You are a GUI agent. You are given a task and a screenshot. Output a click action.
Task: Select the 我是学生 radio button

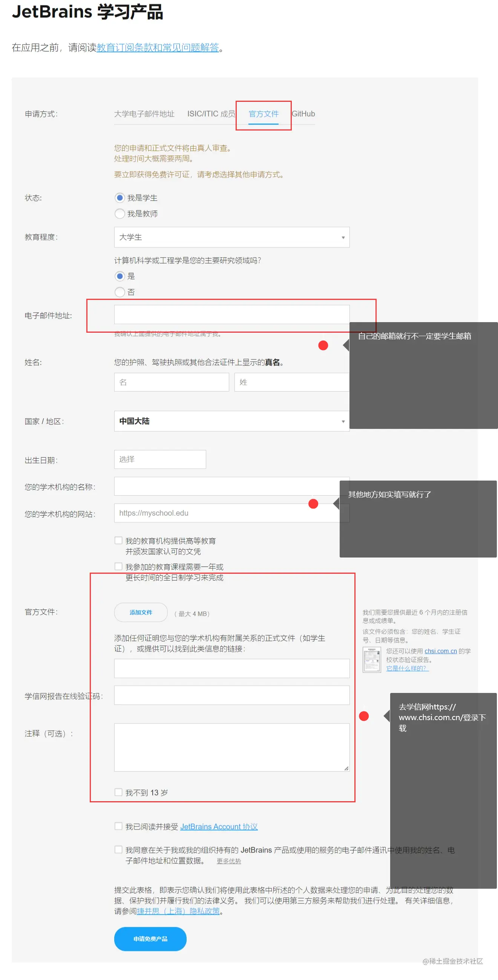click(x=120, y=197)
